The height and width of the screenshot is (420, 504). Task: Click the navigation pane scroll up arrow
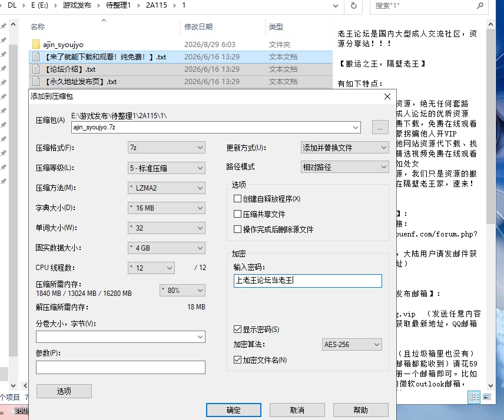pos(13,24)
